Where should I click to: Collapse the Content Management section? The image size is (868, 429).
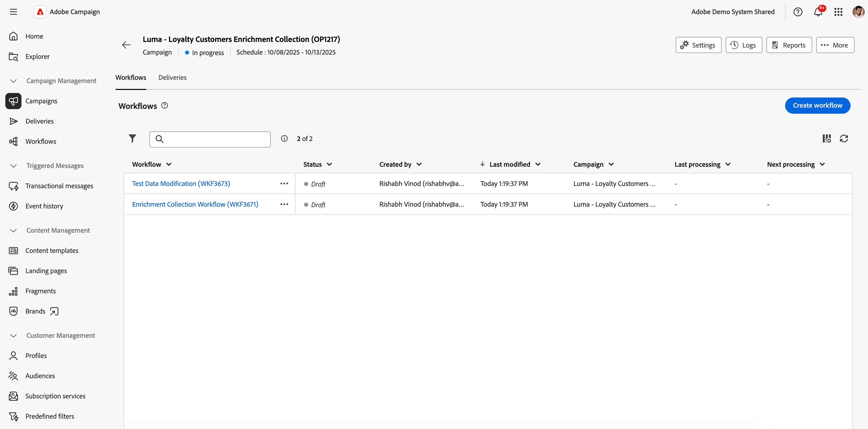pos(13,230)
